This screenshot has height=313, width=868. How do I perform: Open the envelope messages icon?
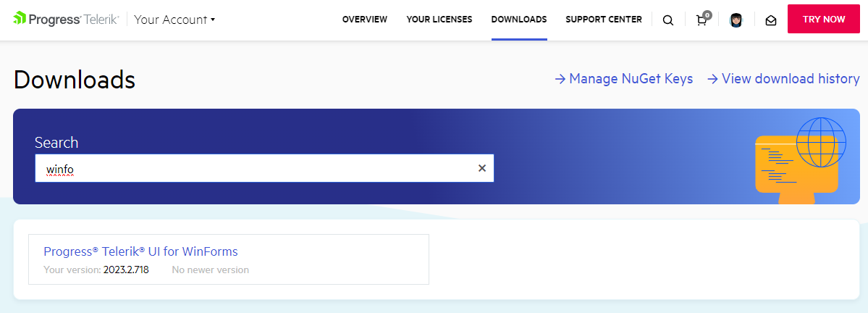770,20
